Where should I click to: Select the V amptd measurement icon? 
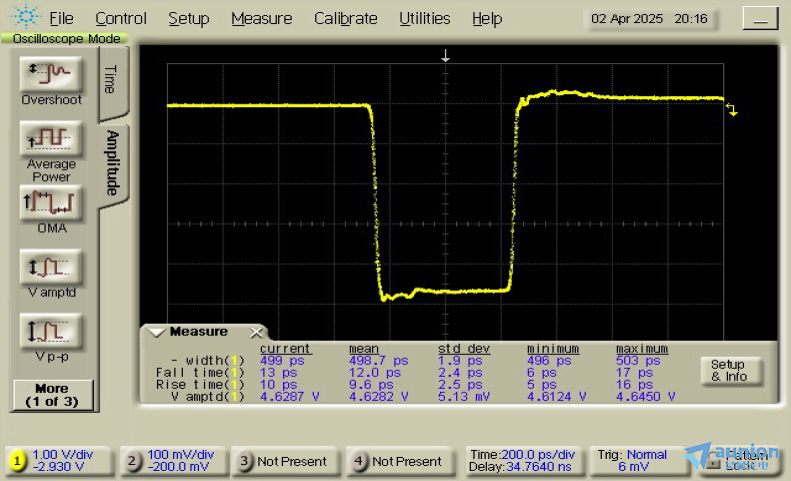pos(51,267)
